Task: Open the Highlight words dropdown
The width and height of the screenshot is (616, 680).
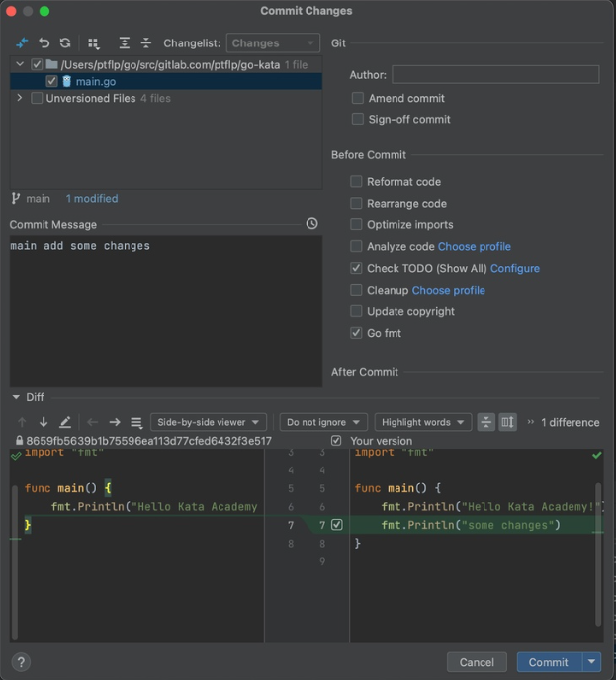Action: coord(423,422)
